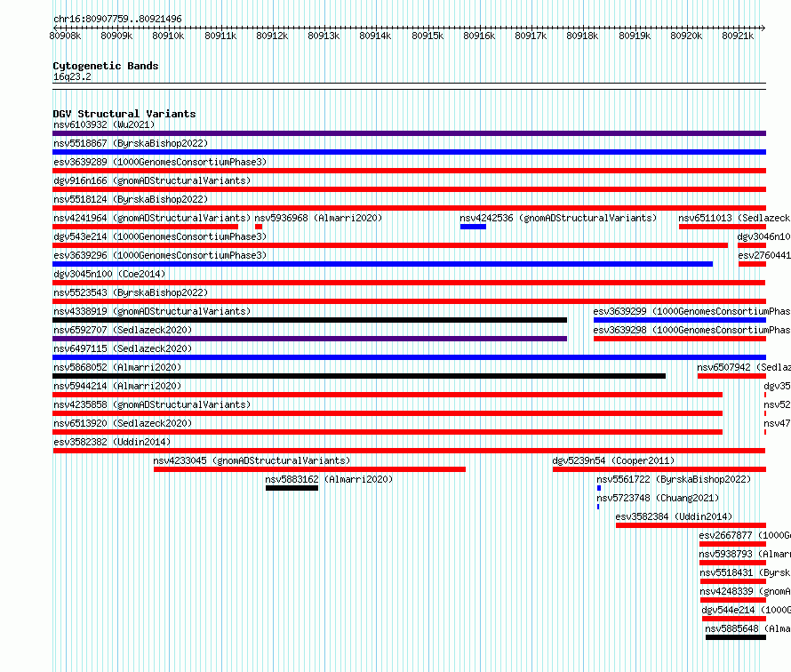This screenshot has width=791, height=672.
Task: Click dgv544e214 variant label
Action: pyautogui.click(x=746, y=610)
